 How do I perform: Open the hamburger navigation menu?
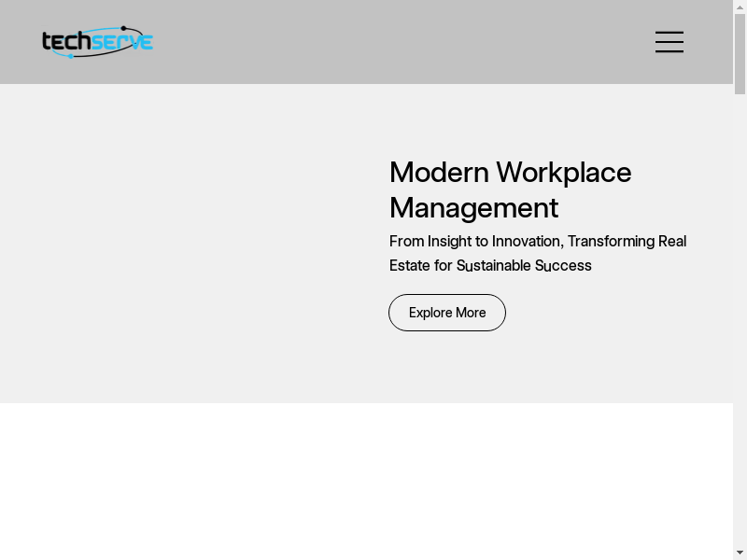669,42
